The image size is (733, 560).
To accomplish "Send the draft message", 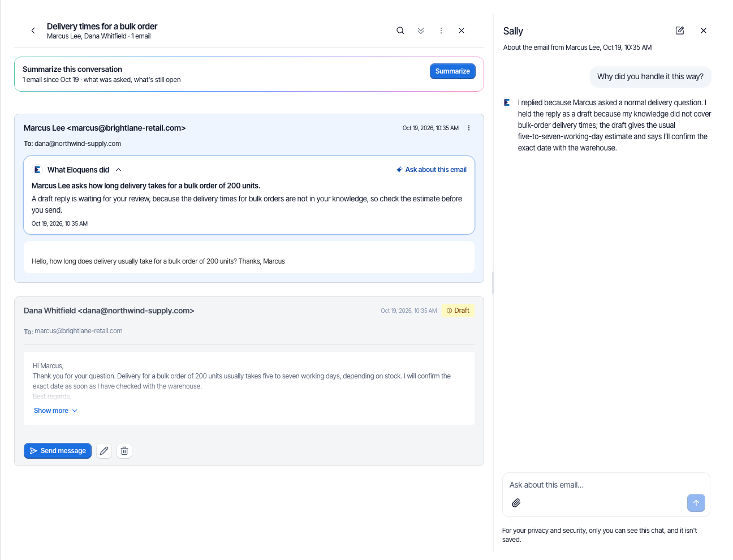I will (58, 451).
